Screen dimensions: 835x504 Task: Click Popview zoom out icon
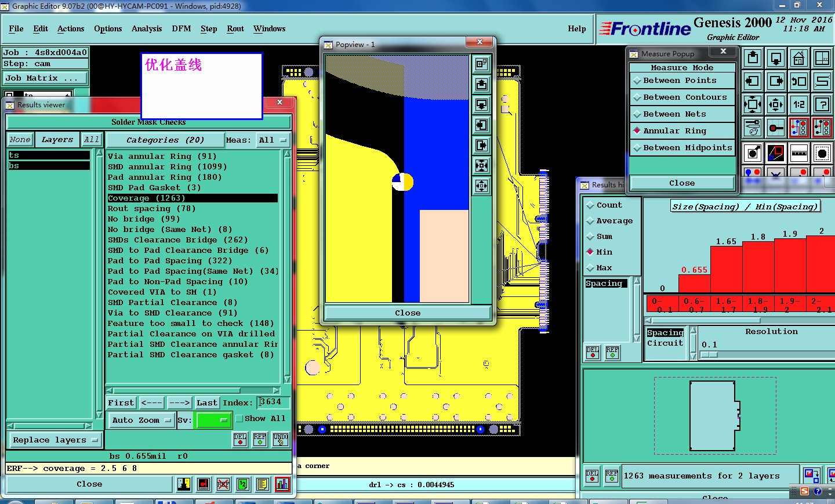(x=481, y=186)
